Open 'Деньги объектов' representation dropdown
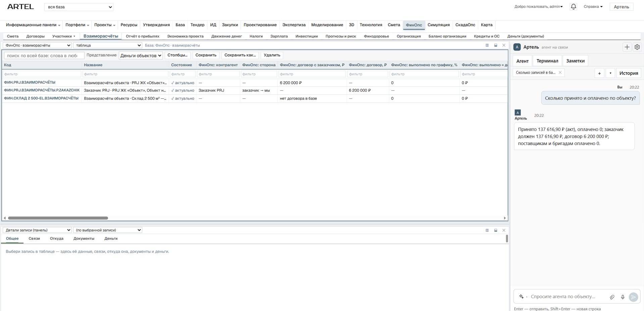This screenshot has height=311, width=644. pos(141,55)
